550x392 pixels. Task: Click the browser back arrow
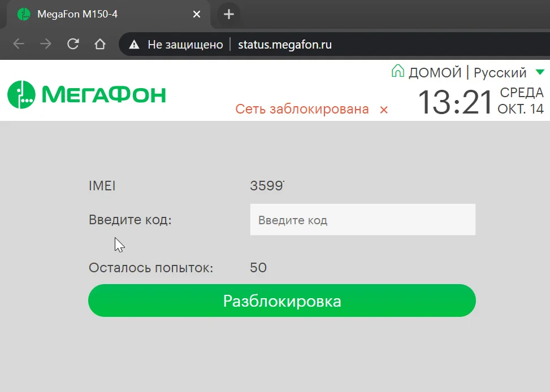[19, 44]
